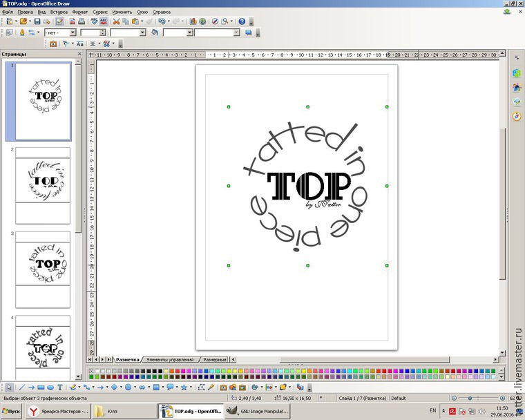Select page 2 thumbnail in Страницы panel
Screen dimensions: 525x420
coord(43,186)
